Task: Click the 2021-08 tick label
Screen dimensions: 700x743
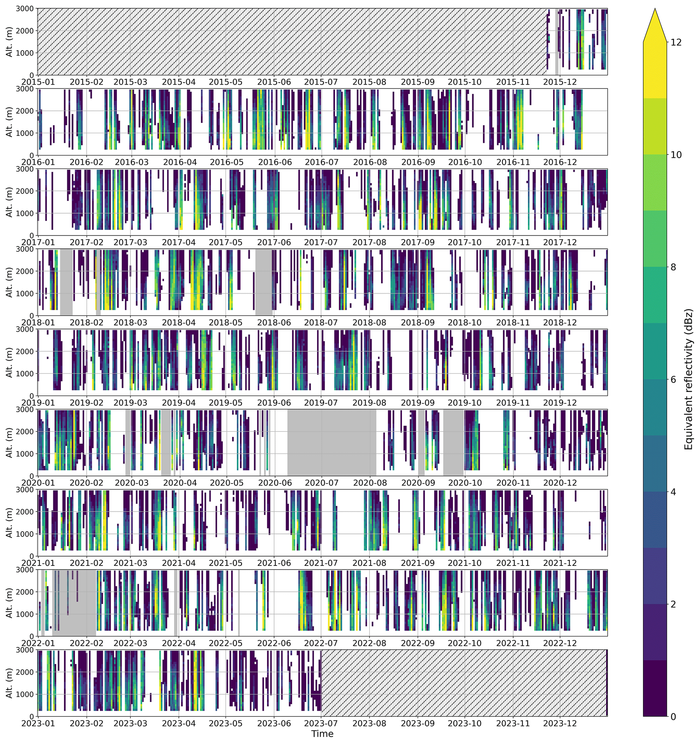Action: click(x=369, y=563)
